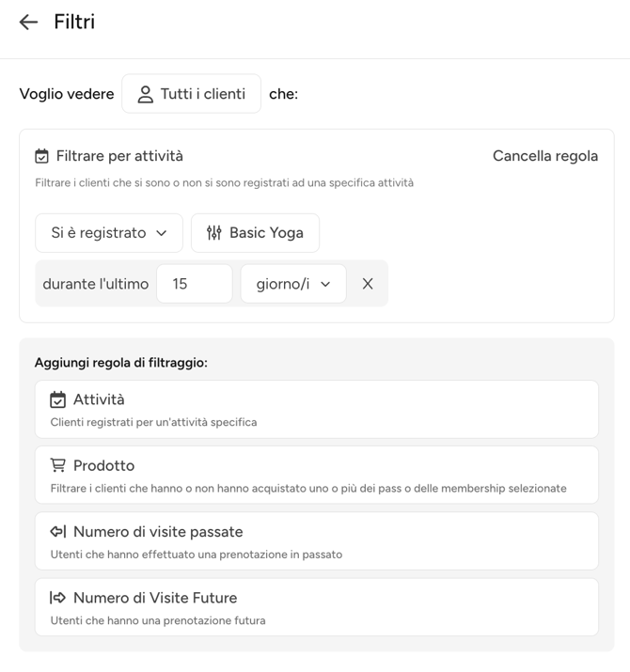
Task: Click the back arrow next to Filtri
Action: [28, 23]
